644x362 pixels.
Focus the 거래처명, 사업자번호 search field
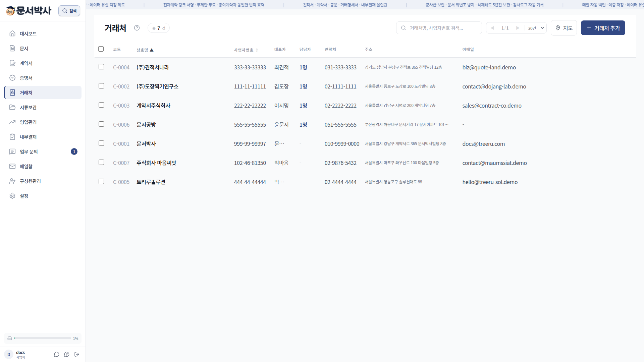(x=439, y=28)
